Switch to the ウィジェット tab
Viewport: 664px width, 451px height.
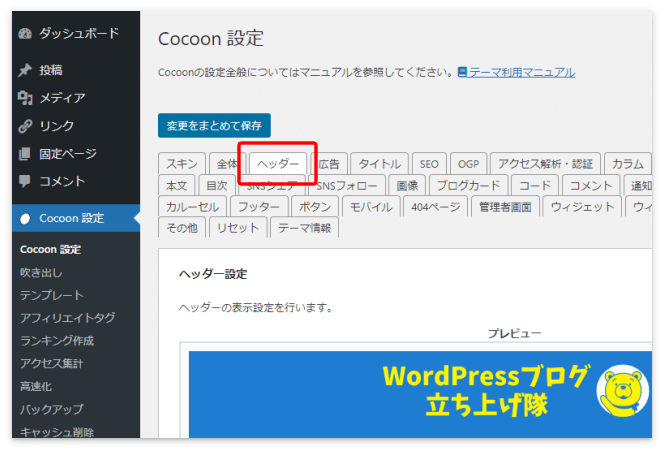point(582,207)
